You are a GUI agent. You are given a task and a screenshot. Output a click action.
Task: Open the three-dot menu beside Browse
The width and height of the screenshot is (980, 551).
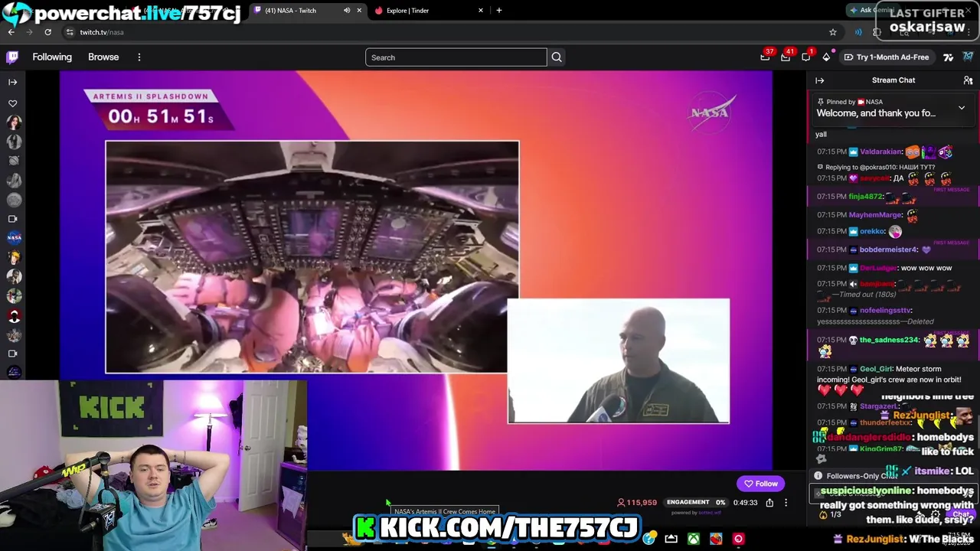(139, 57)
